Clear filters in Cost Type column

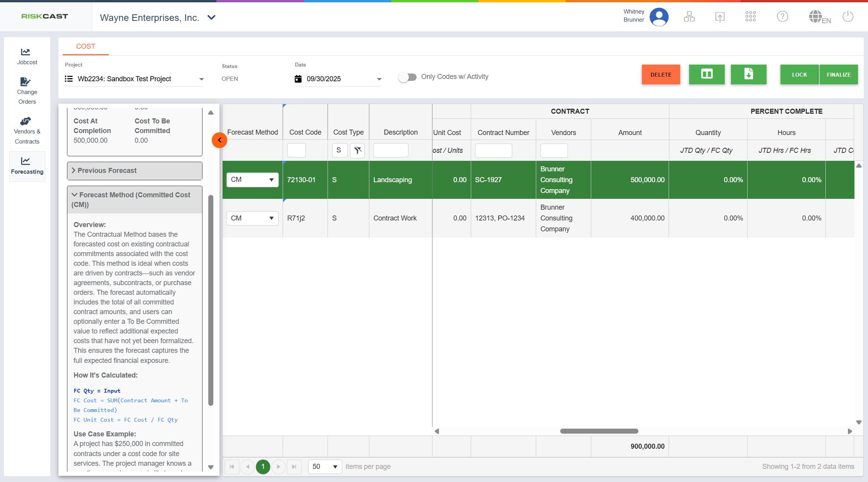tap(357, 150)
